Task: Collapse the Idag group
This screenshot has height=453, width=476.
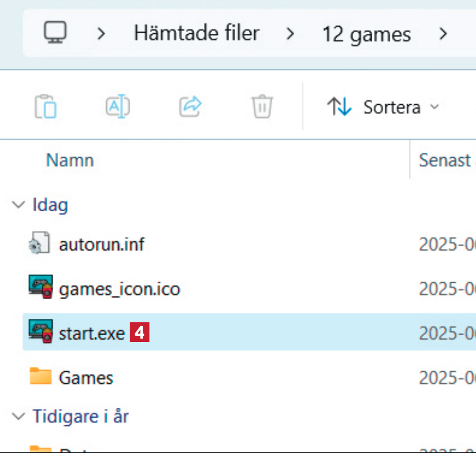Action: click(x=19, y=205)
